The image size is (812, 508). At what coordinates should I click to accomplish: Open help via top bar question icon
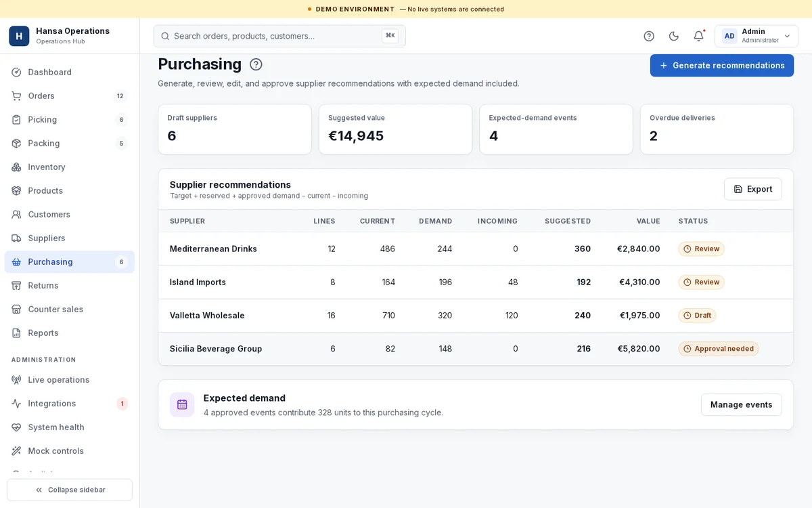[x=649, y=36]
